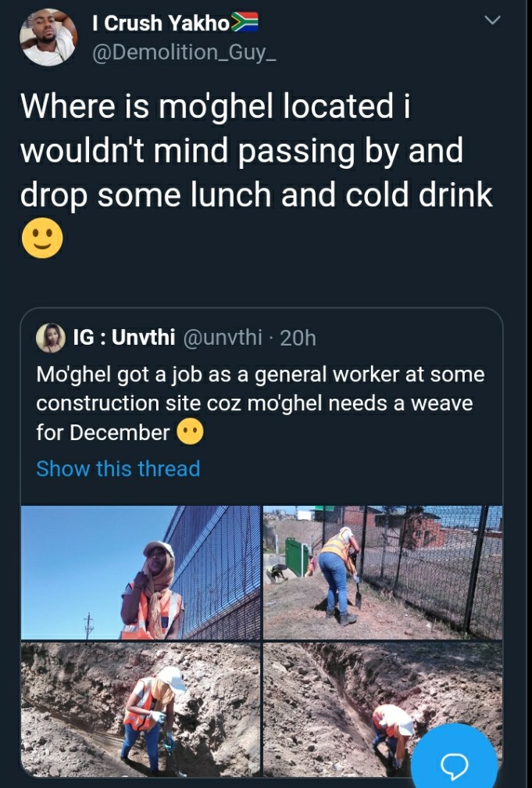532x788 pixels.
Task: Open the 20h timestamp of quoted tweet
Action: (x=298, y=338)
